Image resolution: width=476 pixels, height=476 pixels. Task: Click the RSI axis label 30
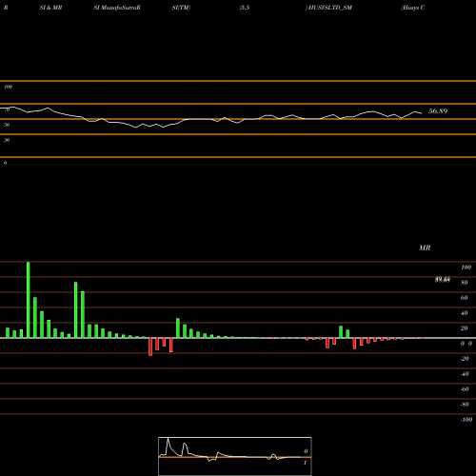tap(7, 140)
